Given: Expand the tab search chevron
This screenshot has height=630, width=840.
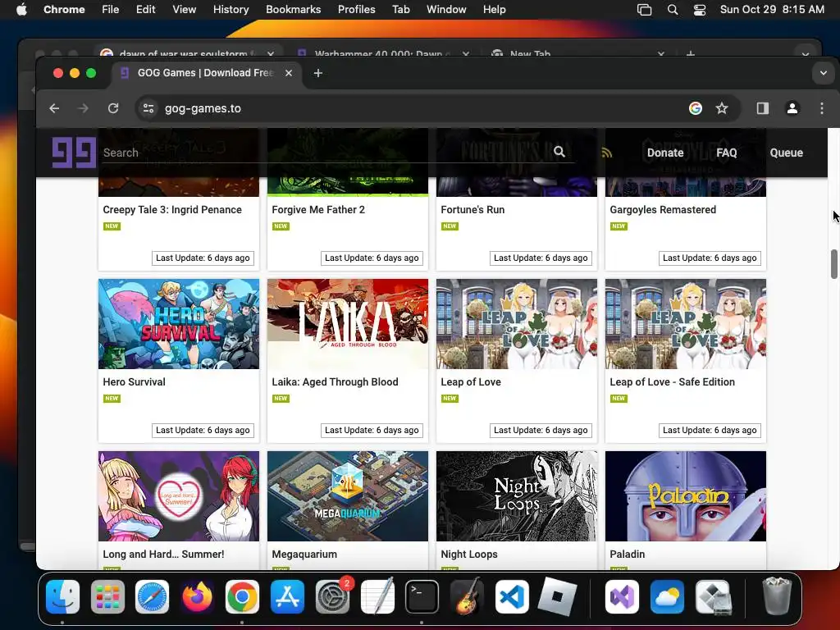Looking at the screenshot, I should point(824,73).
